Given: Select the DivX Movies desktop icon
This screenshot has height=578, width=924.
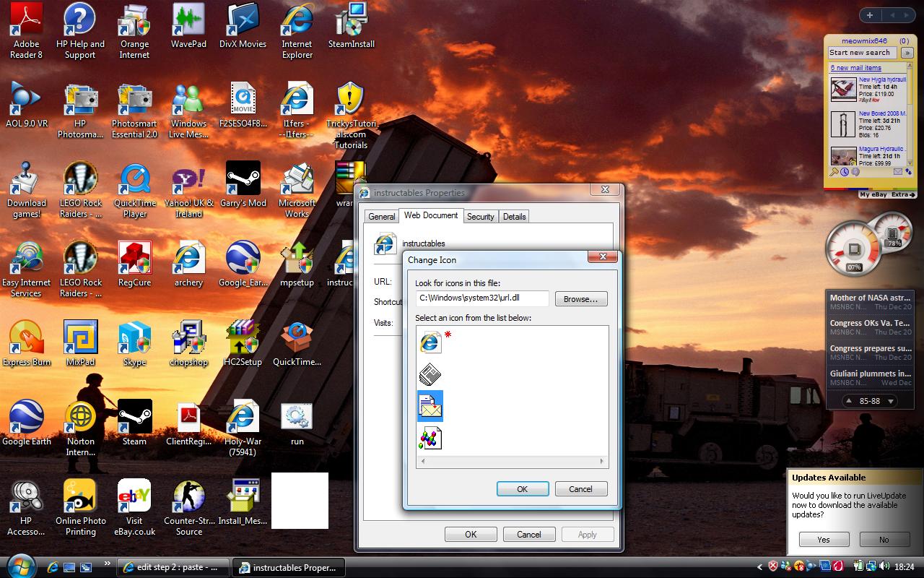Looking at the screenshot, I should pos(243,26).
